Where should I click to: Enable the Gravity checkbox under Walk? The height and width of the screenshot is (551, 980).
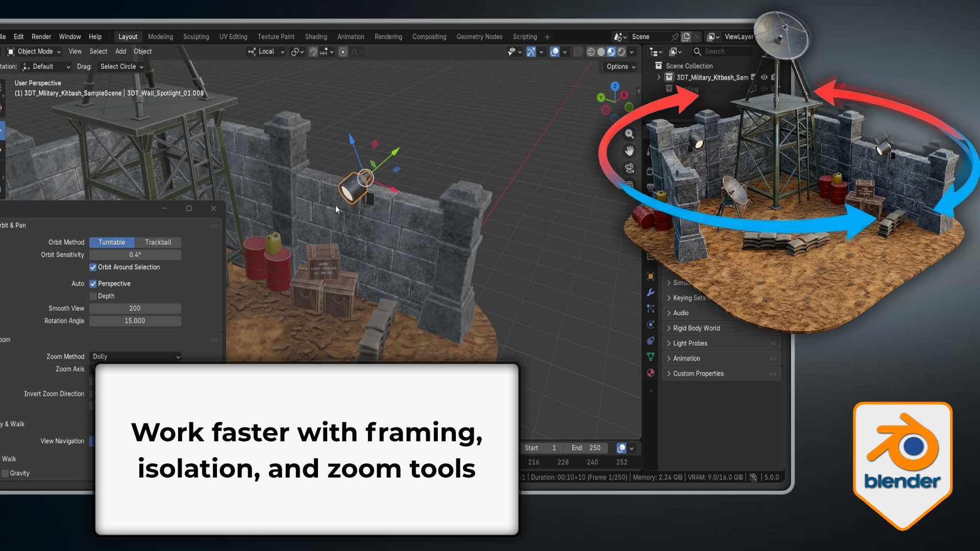click(5, 473)
